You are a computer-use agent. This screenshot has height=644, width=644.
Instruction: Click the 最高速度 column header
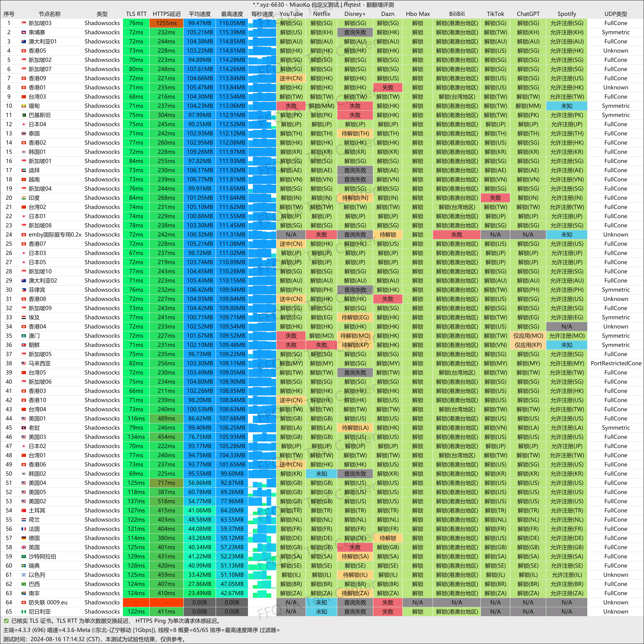click(232, 14)
